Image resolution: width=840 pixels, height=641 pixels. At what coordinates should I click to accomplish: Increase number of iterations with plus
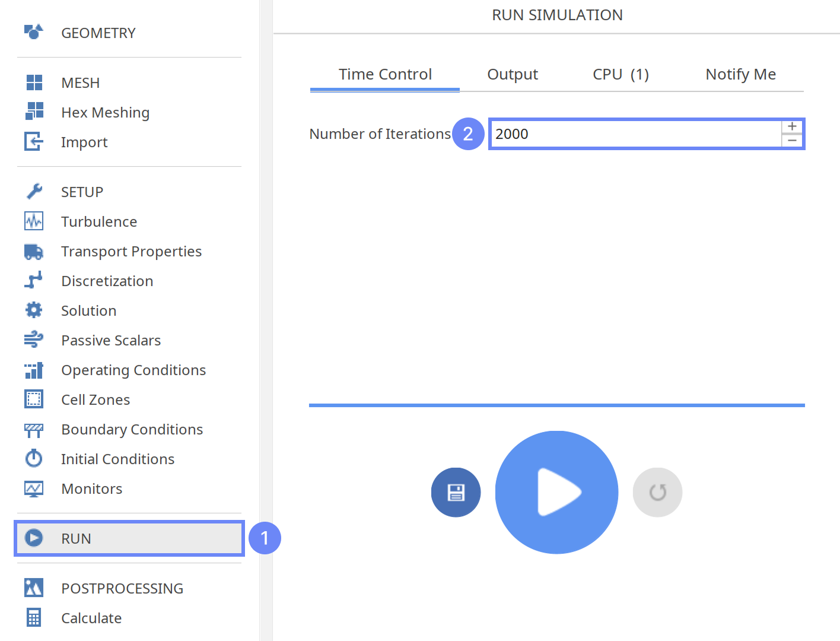[x=792, y=126]
